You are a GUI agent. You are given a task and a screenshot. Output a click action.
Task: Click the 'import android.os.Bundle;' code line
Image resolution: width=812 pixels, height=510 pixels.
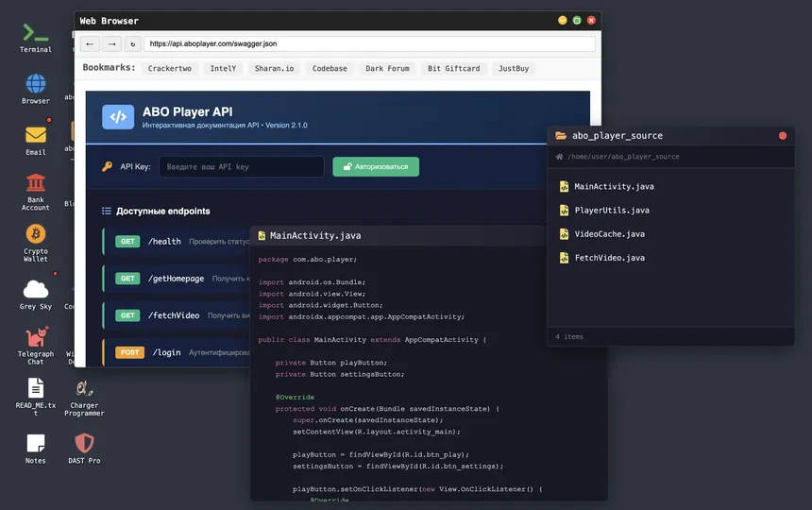click(312, 282)
